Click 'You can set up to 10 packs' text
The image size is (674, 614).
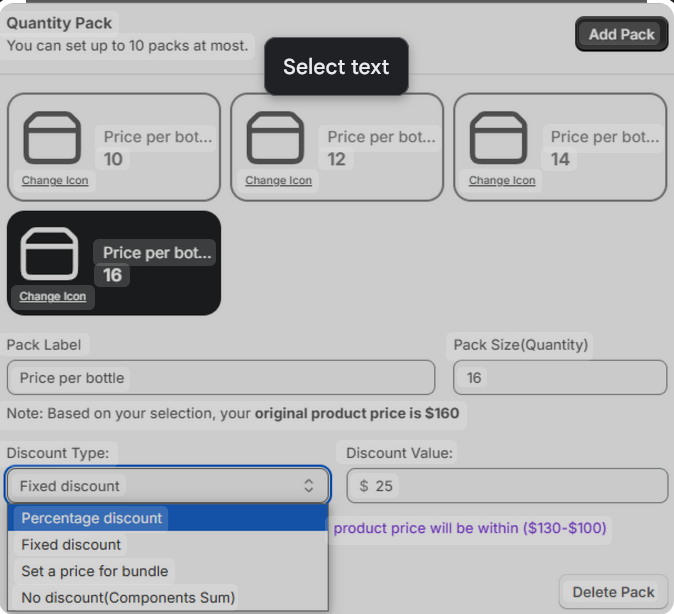[x=127, y=46]
